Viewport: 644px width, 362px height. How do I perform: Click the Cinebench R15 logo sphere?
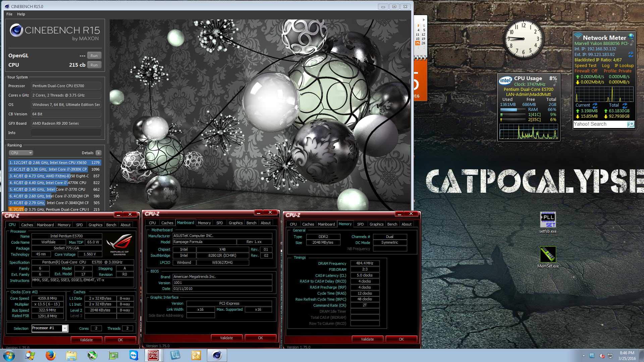[x=16, y=31]
